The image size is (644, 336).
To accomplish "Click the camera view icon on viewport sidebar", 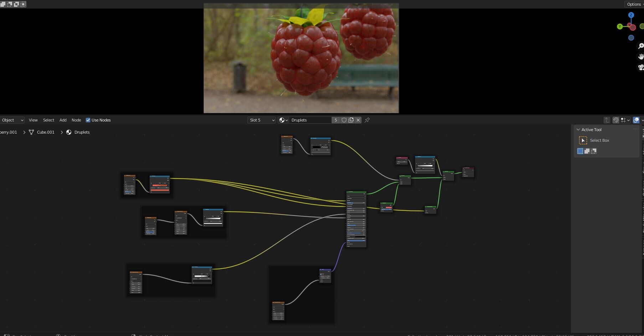I will pyautogui.click(x=640, y=67).
